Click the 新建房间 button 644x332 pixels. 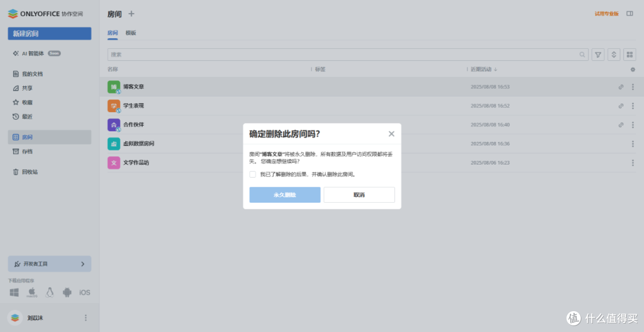coord(49,33)
